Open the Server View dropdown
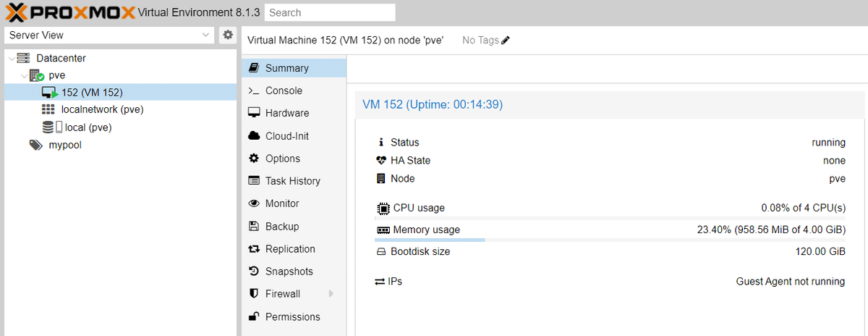The image size is (868, 336). coord(109,35)
